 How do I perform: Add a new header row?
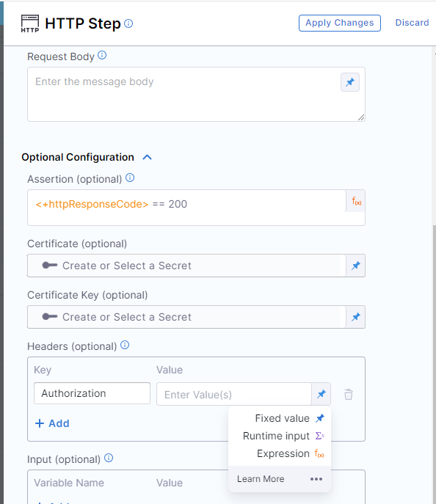[x=52, y=423]
